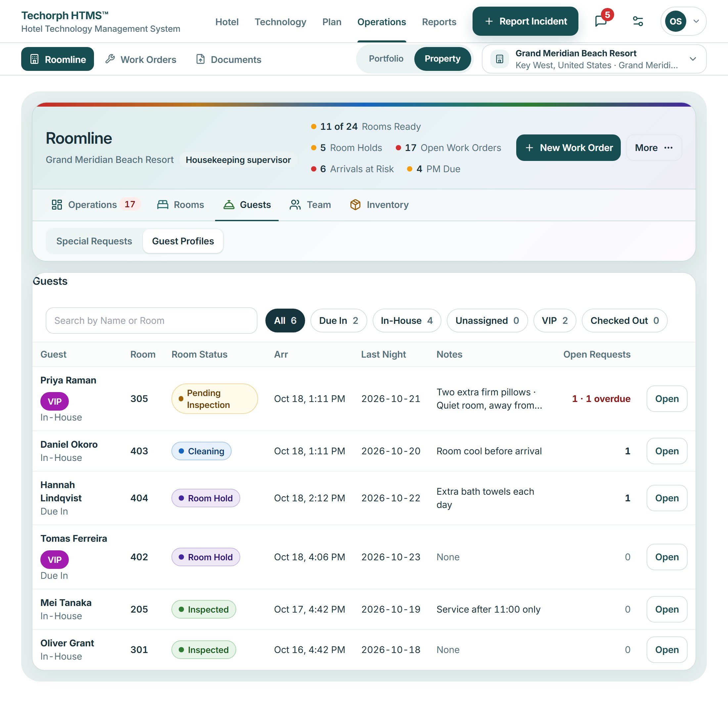Image resolution: width=728 pixels, height=702 pixels.
Task: Click Tomas Ferreira's VIP badge
Action: [54, 560]
